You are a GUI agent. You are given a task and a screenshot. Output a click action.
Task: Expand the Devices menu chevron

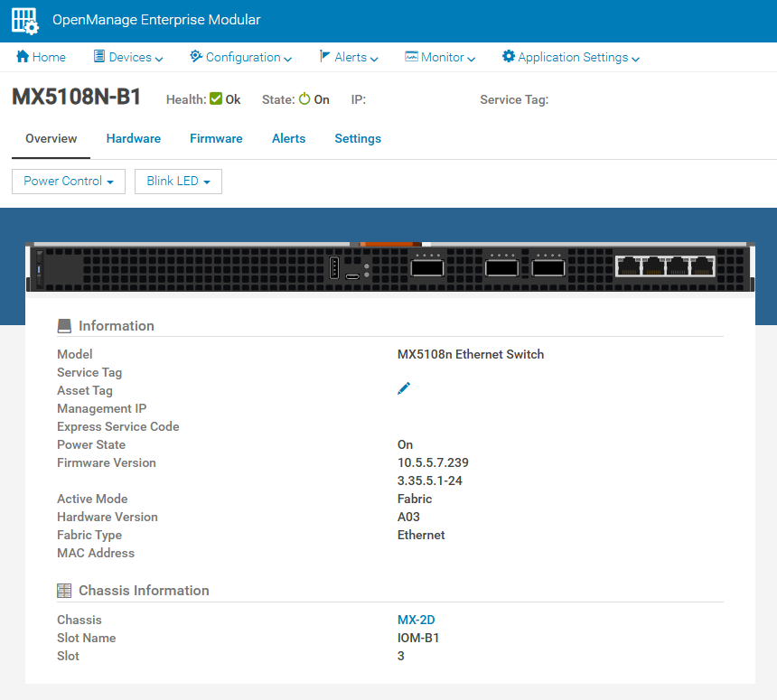[159, 59]
